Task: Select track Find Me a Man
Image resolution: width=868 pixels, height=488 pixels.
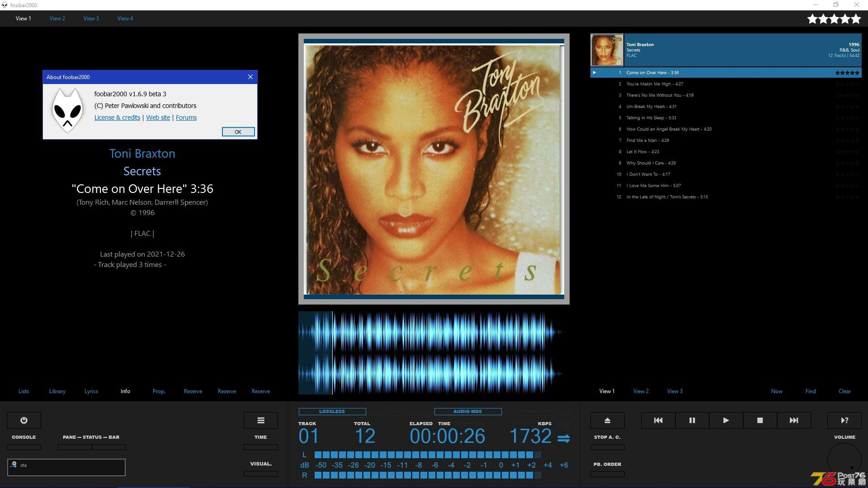Action: tap(726, 141)
